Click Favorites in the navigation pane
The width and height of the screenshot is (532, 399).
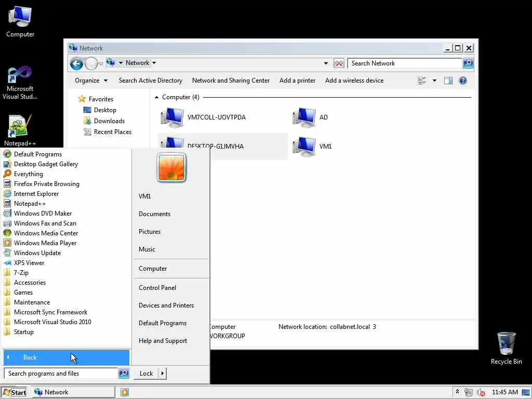tap(101, 99)
